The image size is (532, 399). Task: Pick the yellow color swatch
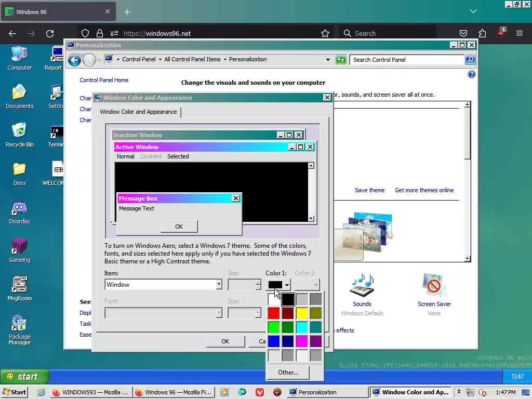[x=302, y=313]
